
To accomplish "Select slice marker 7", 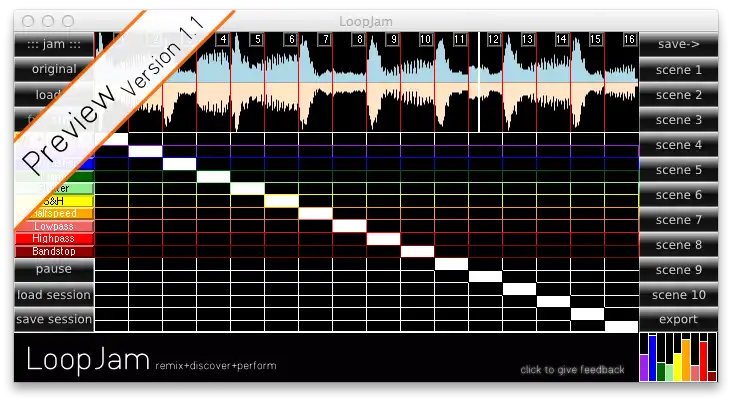I will click(325, 39).
